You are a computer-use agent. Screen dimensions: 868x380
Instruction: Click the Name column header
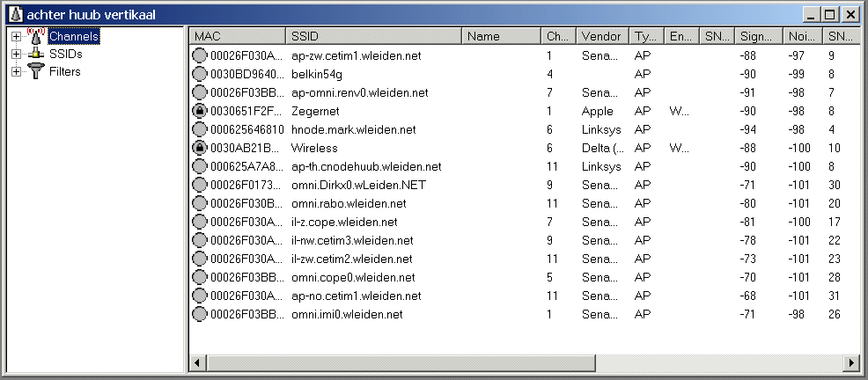pos(501,36)
